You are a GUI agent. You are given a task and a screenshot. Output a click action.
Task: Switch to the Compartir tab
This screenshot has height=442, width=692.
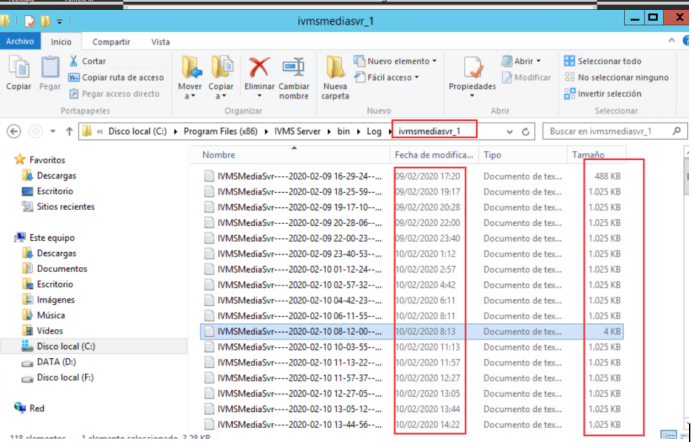click(111, 41)
